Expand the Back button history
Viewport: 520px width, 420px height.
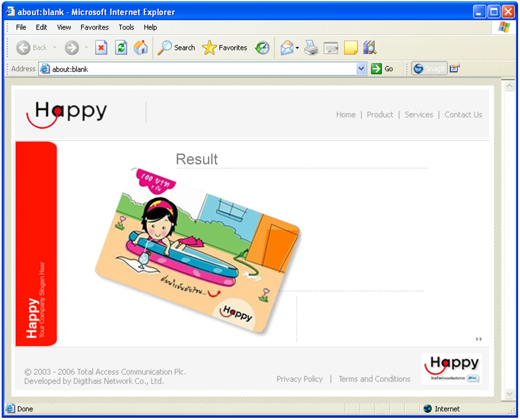pyautogui.click(x=55, y=48)
